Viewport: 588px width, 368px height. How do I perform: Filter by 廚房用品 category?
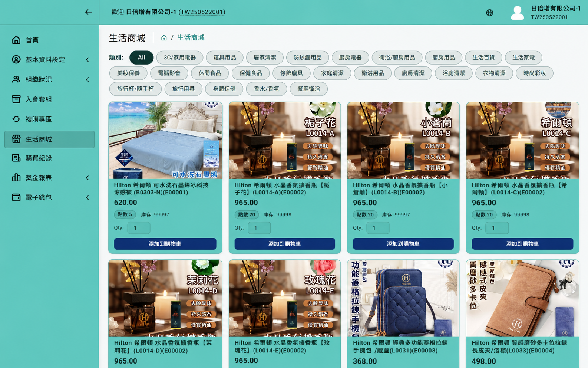pyautogui.click(x=444, y=57)
